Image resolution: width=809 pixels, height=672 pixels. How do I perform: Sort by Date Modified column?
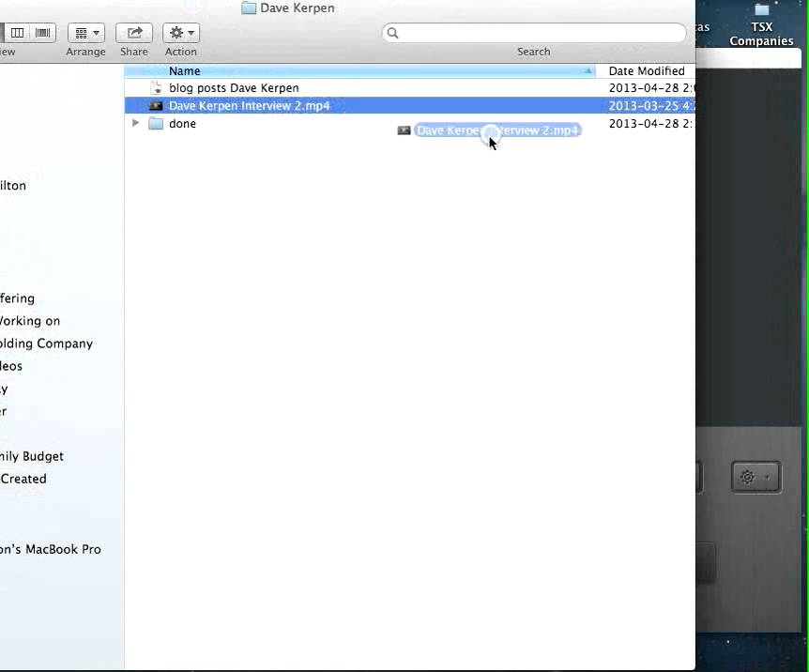coord(647,70)
